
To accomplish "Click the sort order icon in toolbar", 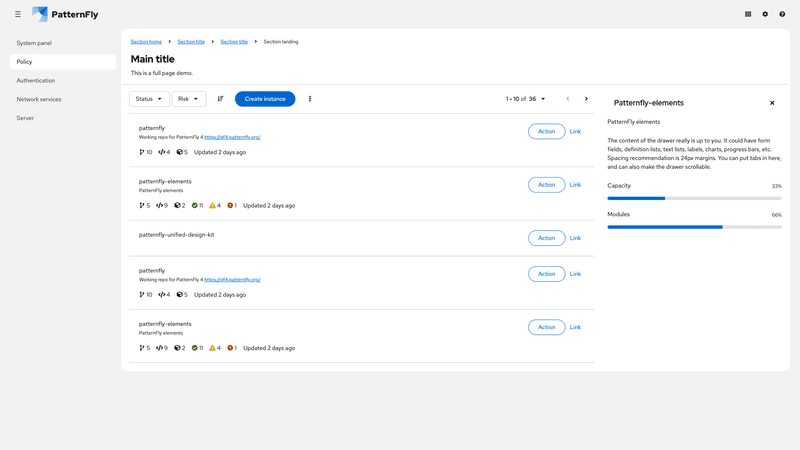I will click(x=220, y=99).
